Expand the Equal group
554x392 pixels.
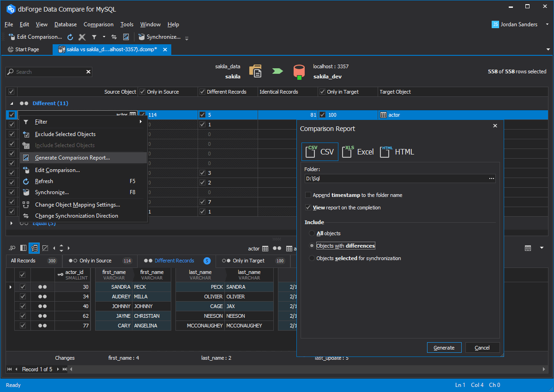[12, 223]
